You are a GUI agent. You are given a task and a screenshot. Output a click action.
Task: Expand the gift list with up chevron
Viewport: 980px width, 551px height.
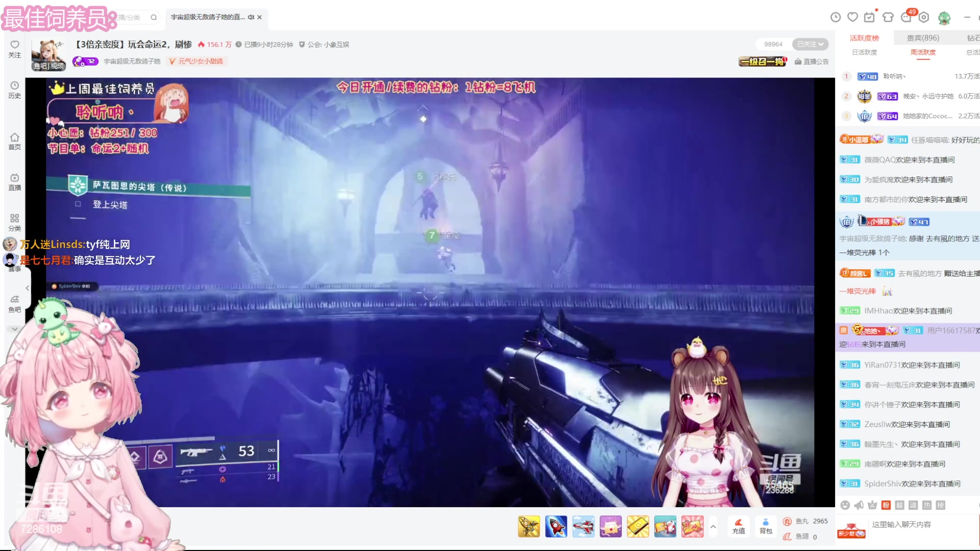coord(713,527)
